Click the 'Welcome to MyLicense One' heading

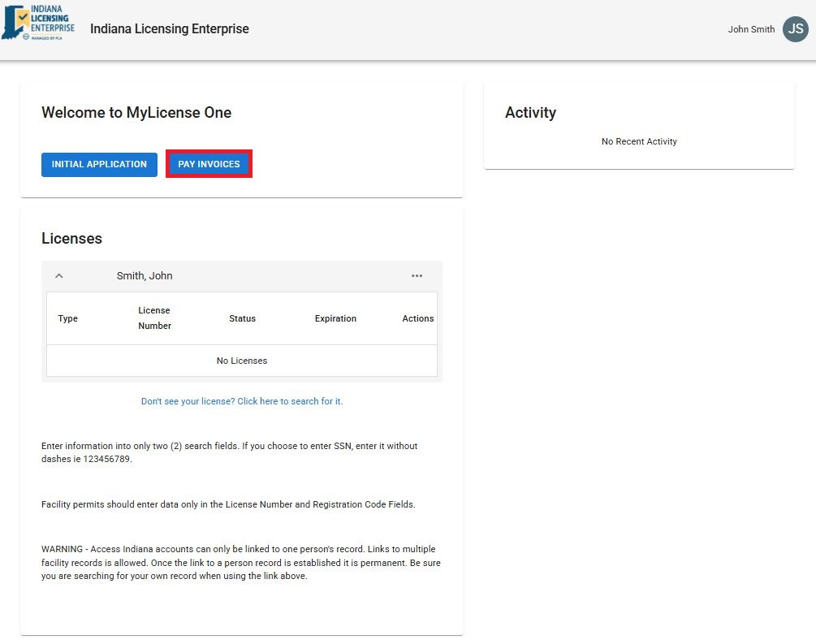pyautogui.click(x=136, y=113)
